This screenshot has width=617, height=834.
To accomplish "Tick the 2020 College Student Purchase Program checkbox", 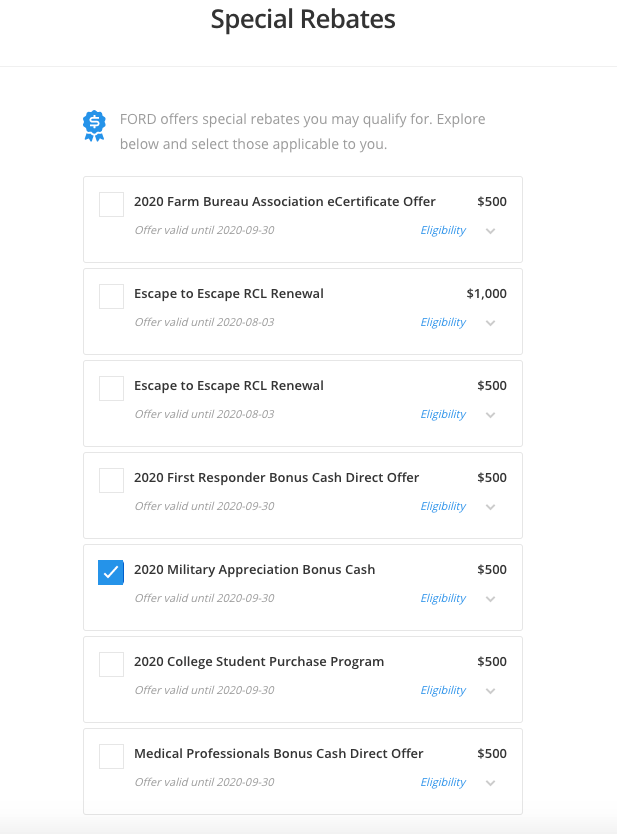I will tap(111, 664).
